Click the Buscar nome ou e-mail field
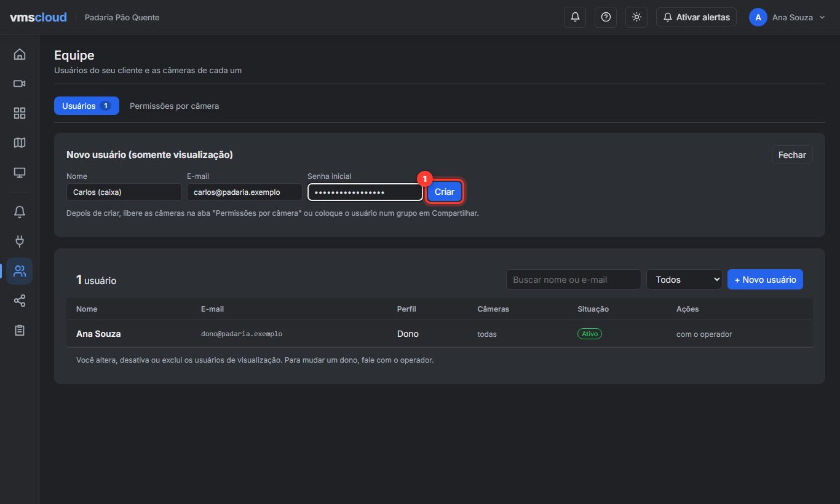Screen dimensions: 840x504 574,280
